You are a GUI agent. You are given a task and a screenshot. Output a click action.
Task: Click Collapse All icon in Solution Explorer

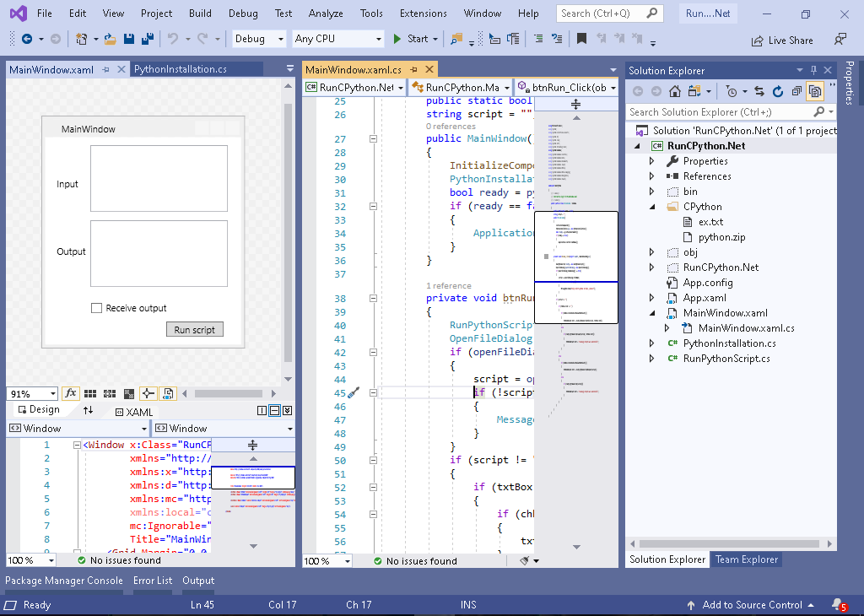796,91
